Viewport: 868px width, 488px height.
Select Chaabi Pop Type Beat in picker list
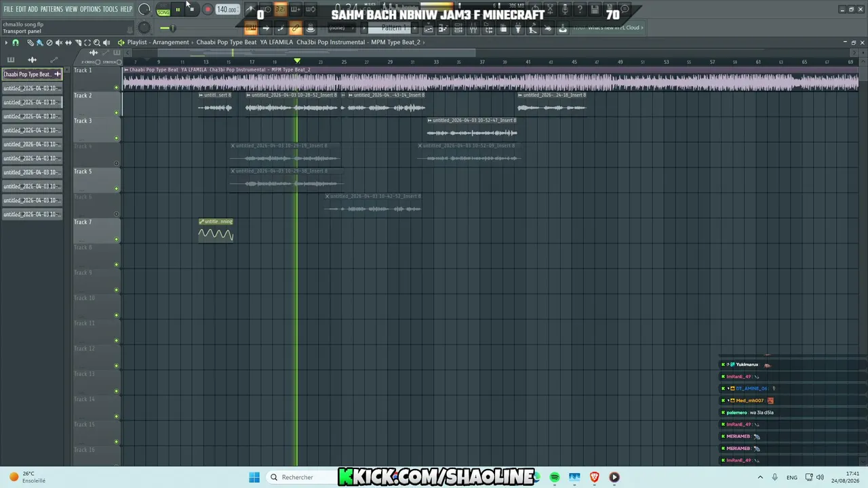pos(31,74)
